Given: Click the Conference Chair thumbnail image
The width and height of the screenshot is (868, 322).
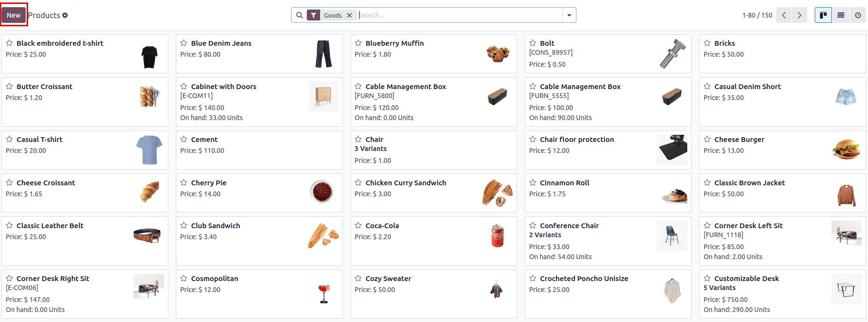Looking at the screenshot, I should 672,236.
